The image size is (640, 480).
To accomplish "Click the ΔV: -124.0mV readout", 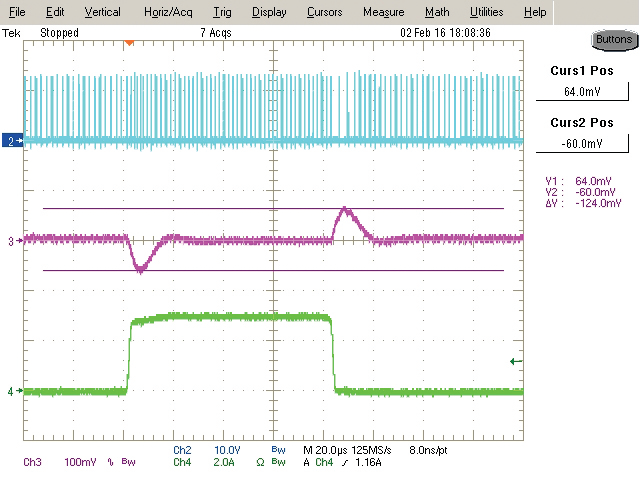I will tap(583, 203).
